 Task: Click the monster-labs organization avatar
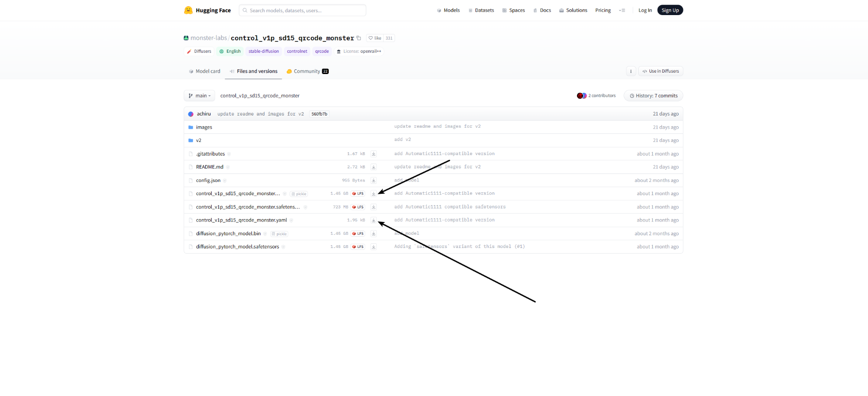pos(186,38)
